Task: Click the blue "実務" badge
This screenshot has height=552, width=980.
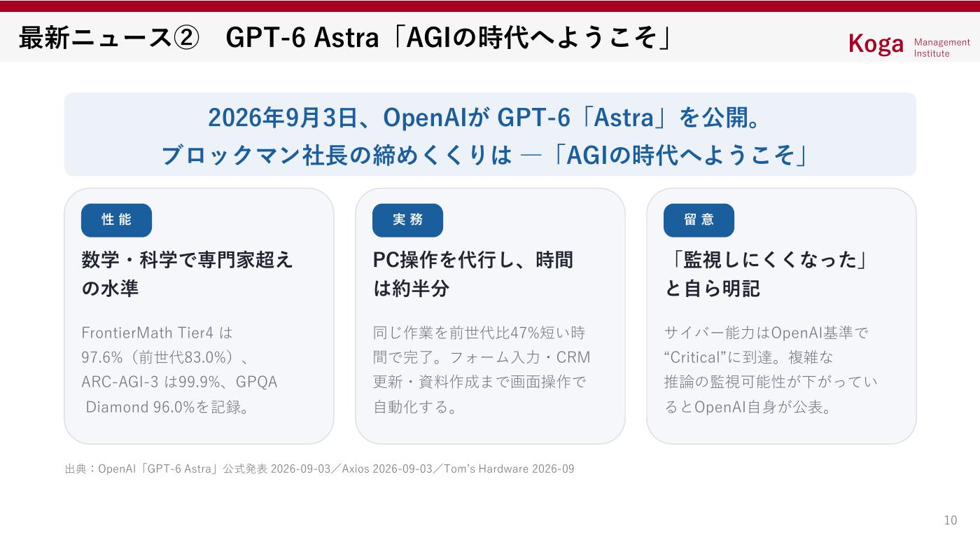Action: tap(407, 220)
